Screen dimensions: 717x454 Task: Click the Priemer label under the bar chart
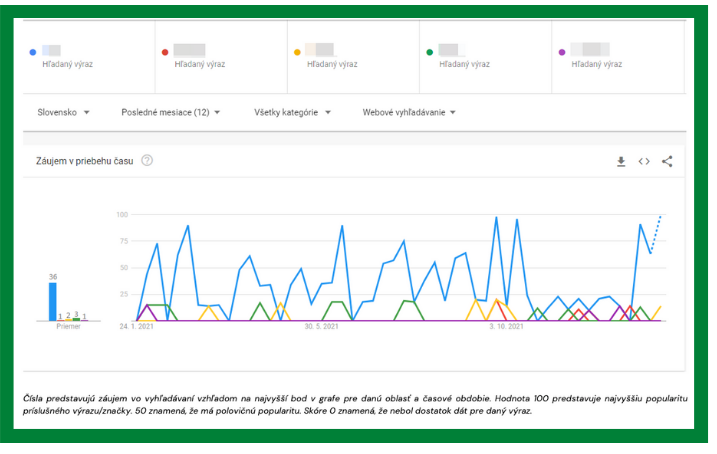[68, 326]
